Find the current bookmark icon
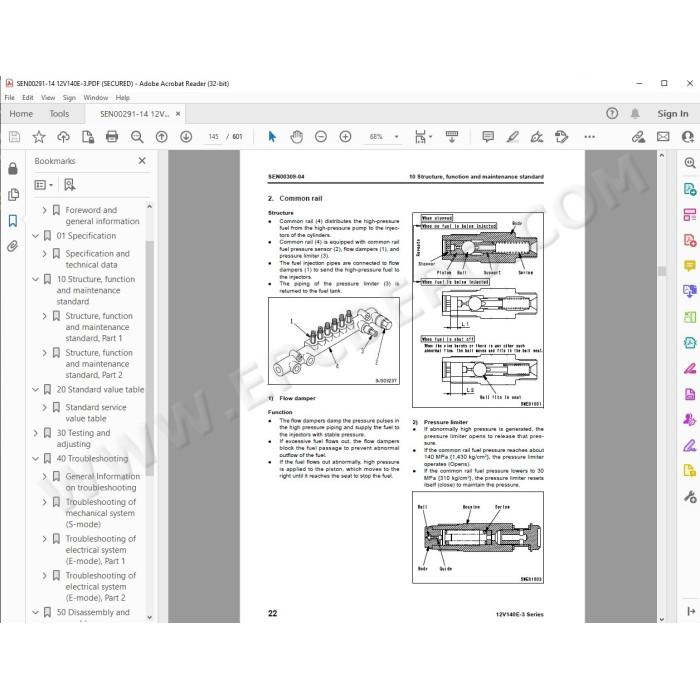 69,185
